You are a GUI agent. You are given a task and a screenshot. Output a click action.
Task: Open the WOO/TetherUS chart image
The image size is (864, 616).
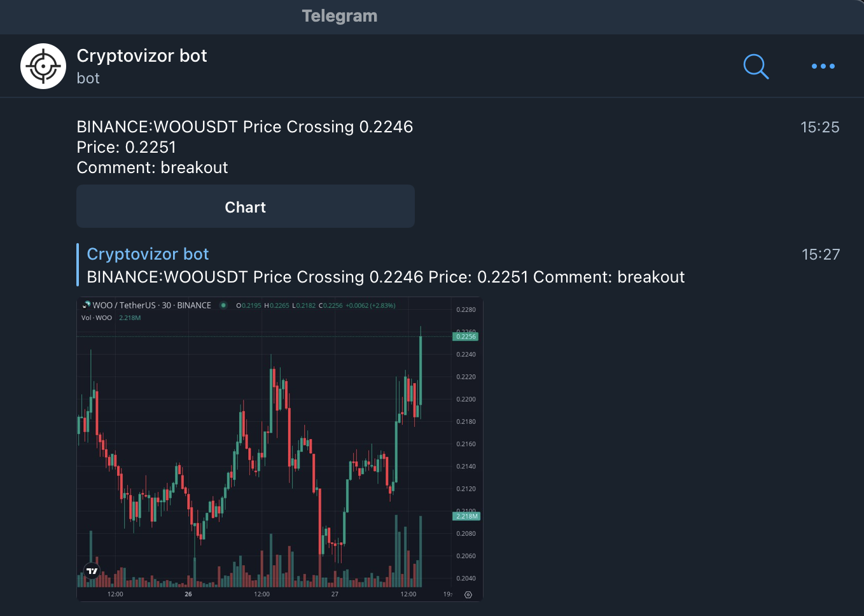point(267,445)
